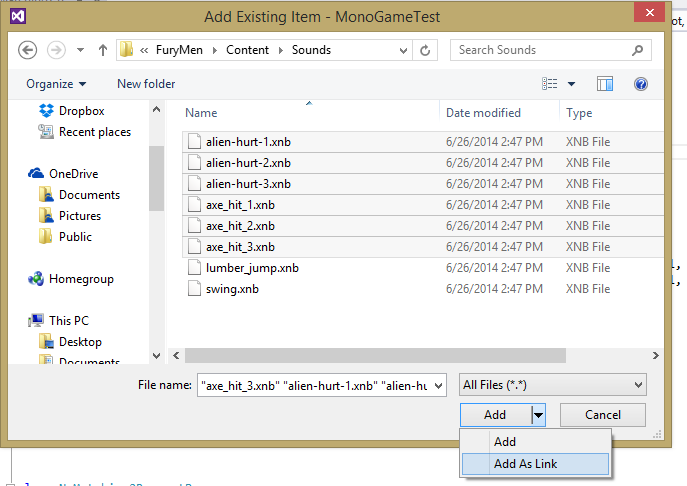Click the File name input field
The width and height of the screenshot is (687, 486).
point(321,385)
